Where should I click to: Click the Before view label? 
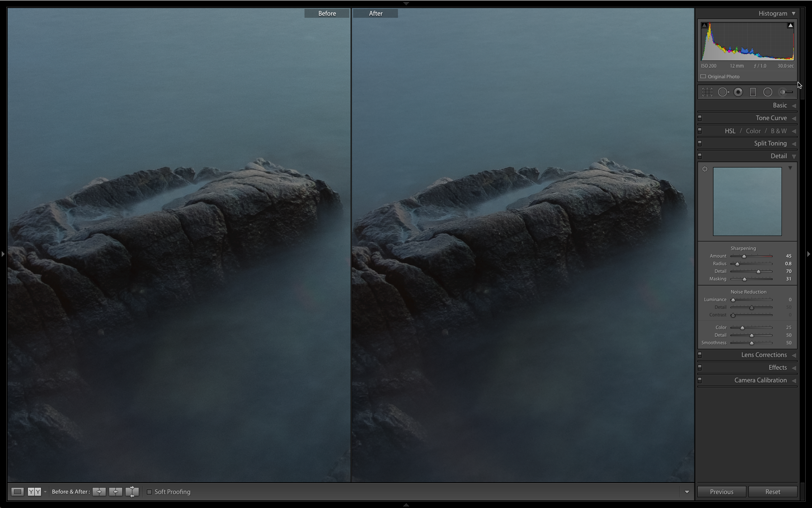click(x=326, y=13)
